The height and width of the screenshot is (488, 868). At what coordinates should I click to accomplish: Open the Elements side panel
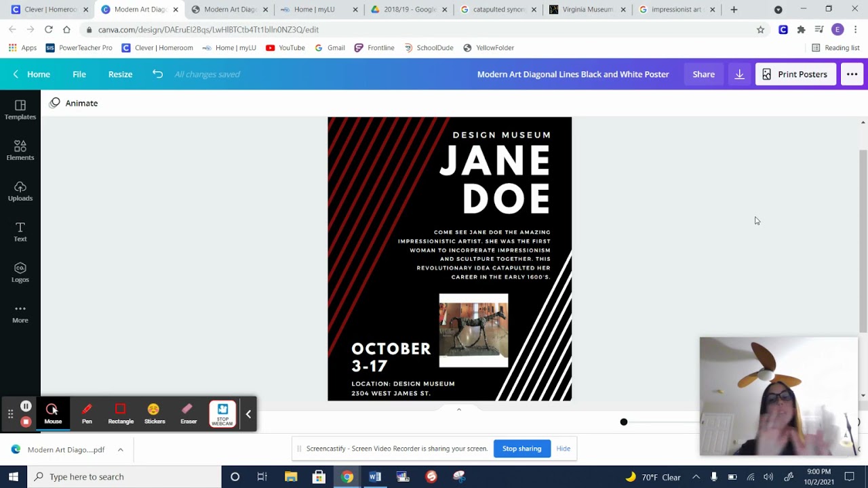coord(20,150)
